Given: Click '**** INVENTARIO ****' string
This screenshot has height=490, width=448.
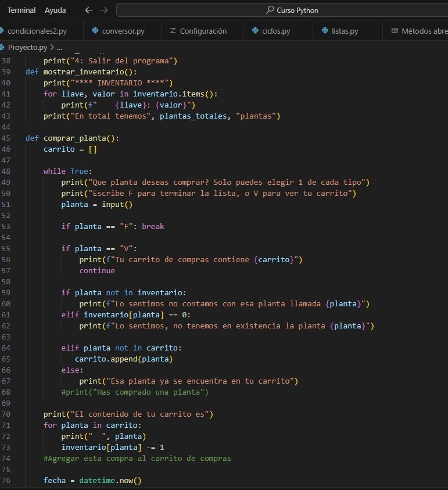Looking at the screenshot, I should pyautogui.click(x=119, y=83).
